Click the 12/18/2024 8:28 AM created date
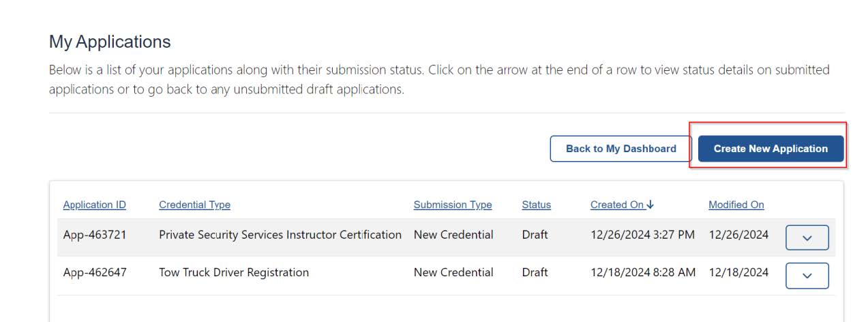This screenshot has width=868, height=322. [x=642, y=272]
